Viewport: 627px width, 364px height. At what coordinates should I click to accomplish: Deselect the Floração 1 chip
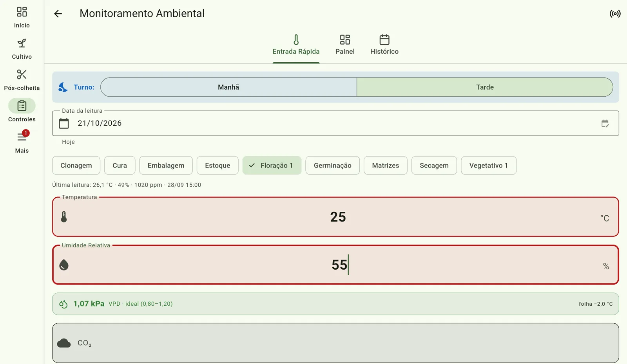click(x=272, y=165)
